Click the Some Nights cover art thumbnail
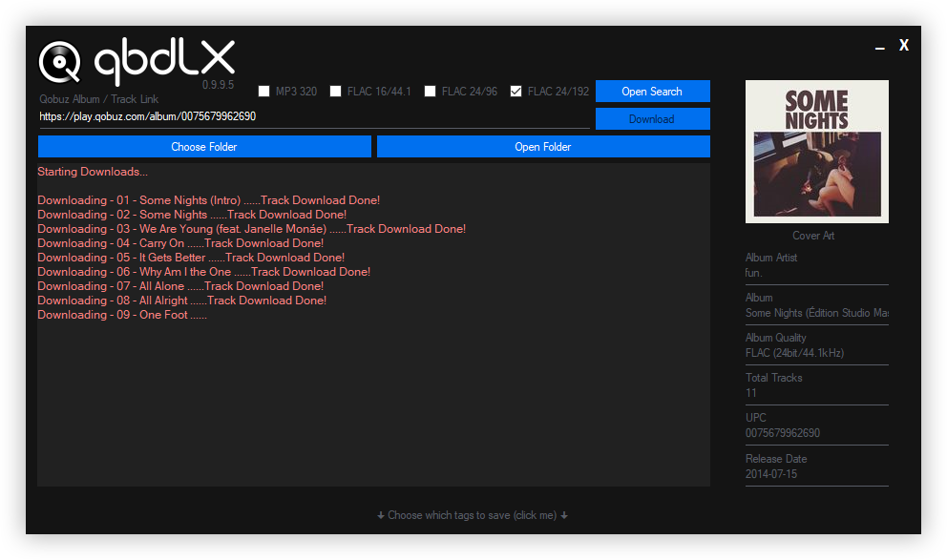 click(816, 152)
